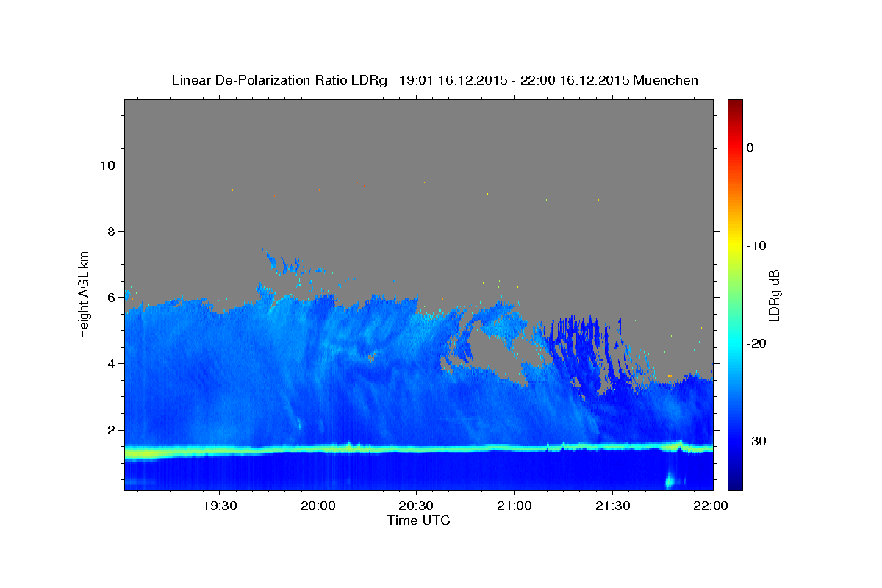Click the 'Time UTC' axis label
The width and height of the screenshot is (882, 588).
coord(418,520)
